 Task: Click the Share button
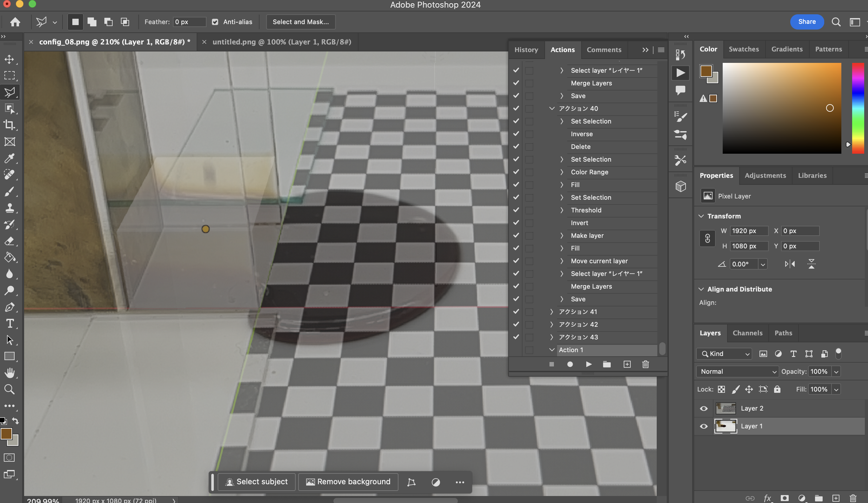pos(807,22)
